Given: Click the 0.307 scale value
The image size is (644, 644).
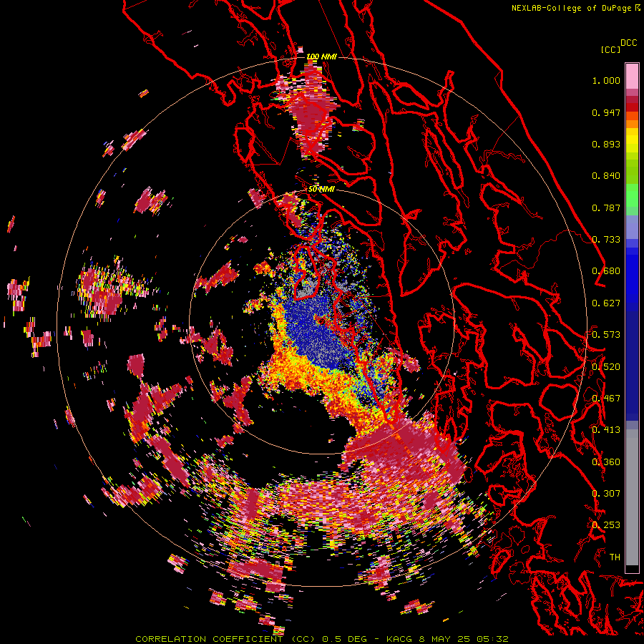Looking at the screenshot, I should 606,494.
